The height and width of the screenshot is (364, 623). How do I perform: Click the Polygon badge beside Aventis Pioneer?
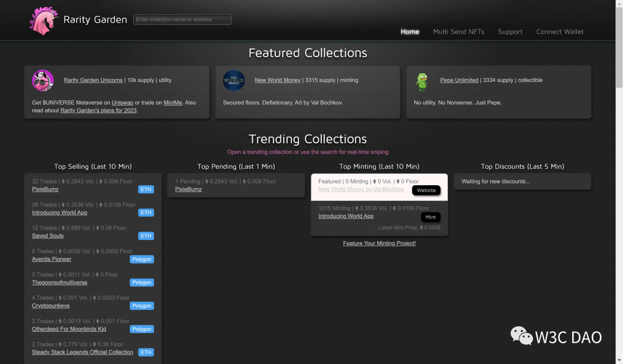pos(142,260)
